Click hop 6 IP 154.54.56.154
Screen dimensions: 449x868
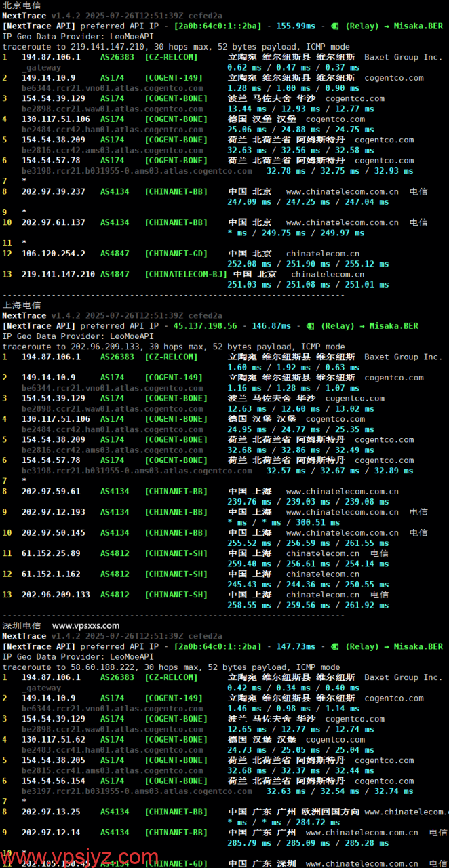[54, 781]
